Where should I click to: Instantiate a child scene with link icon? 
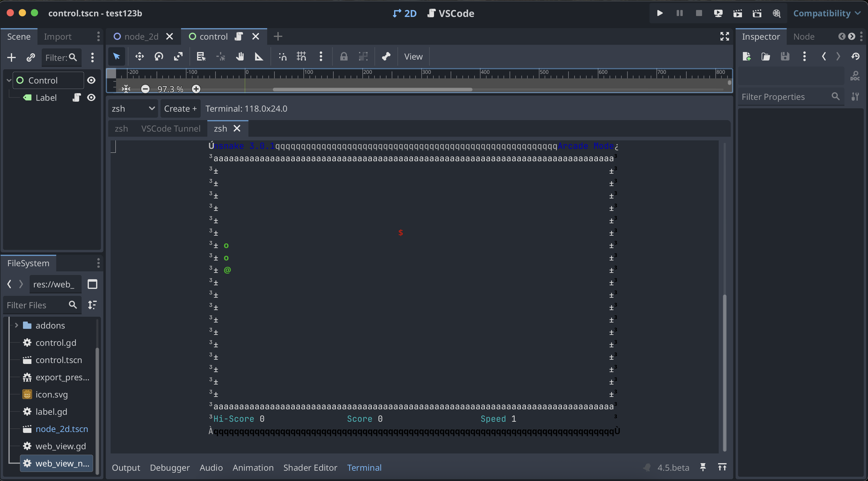[31, 57]
